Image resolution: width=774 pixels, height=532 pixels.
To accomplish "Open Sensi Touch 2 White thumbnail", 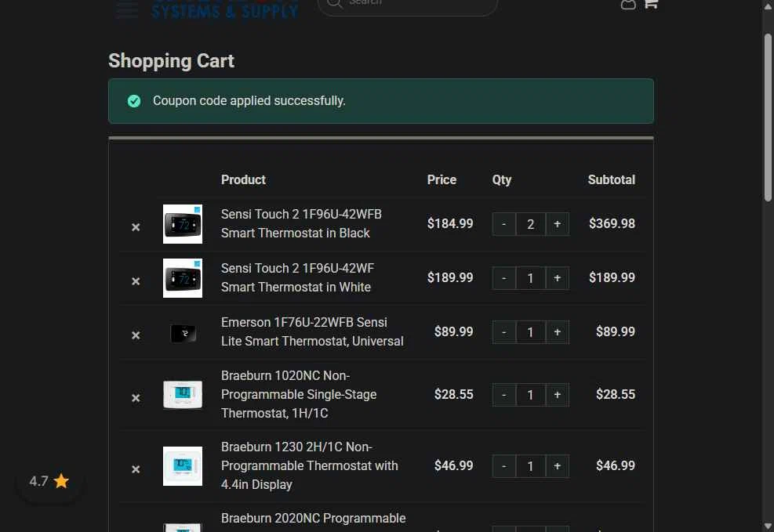I will click(183, 278).
